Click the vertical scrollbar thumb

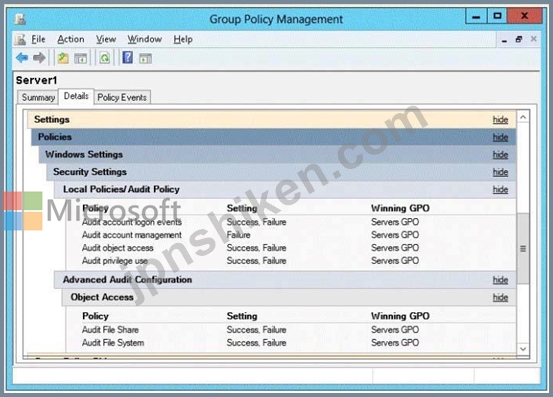pos(523,248)
